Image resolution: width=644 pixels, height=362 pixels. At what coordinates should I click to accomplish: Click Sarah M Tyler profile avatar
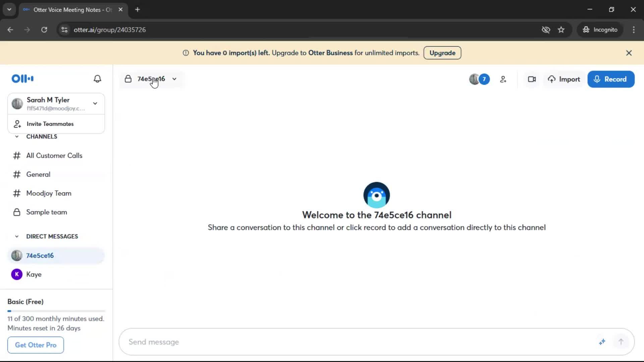(x=17, y=104)
